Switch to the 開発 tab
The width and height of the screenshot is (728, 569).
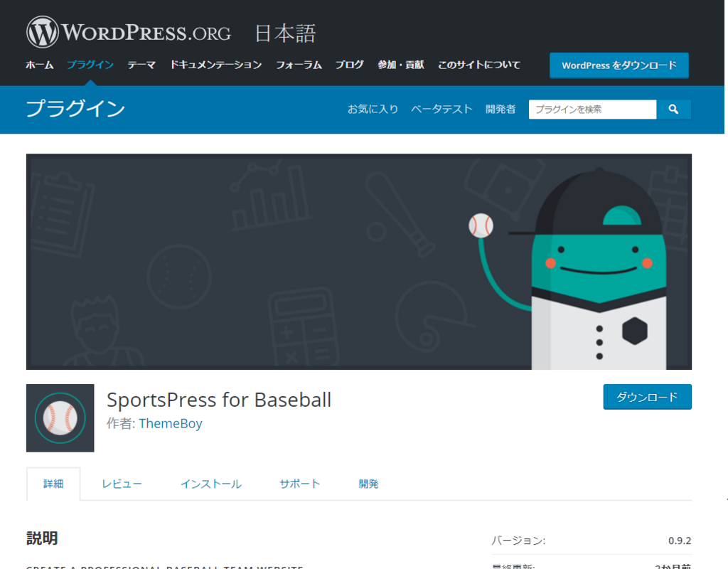point(369,484)
